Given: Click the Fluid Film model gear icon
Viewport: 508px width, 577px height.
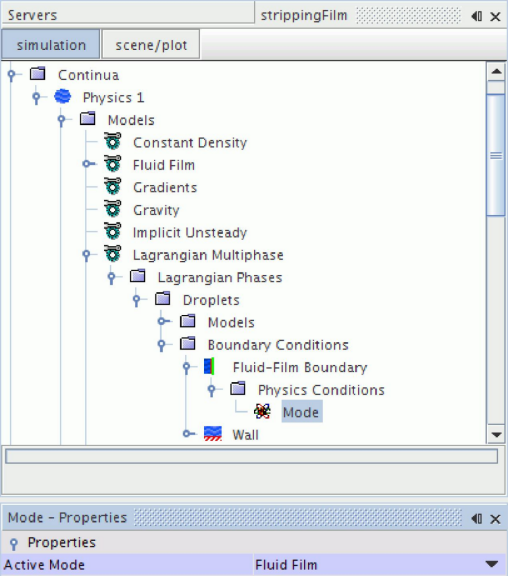Looking at the screenshot, I should click(x=112, y=164).
